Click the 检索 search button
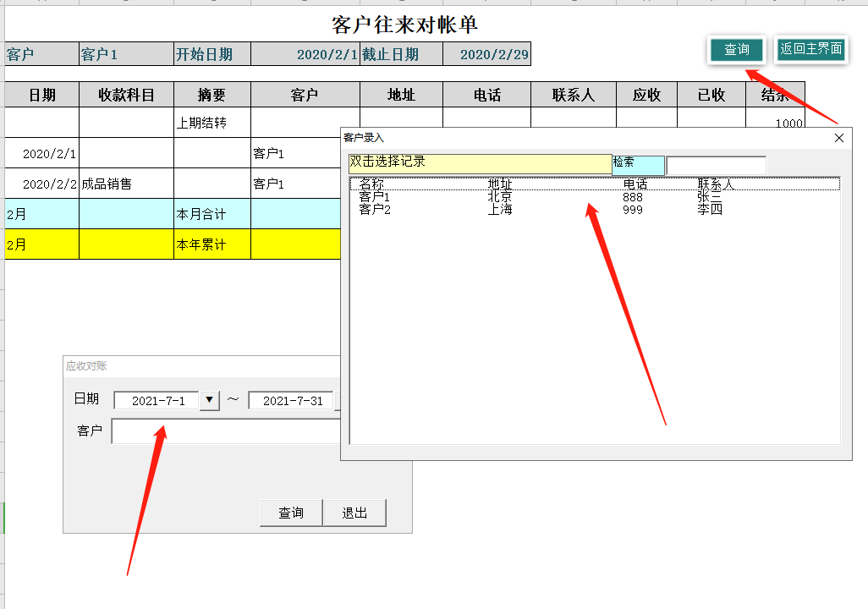This screenshot has width=868, height=609. click(638, 164)
